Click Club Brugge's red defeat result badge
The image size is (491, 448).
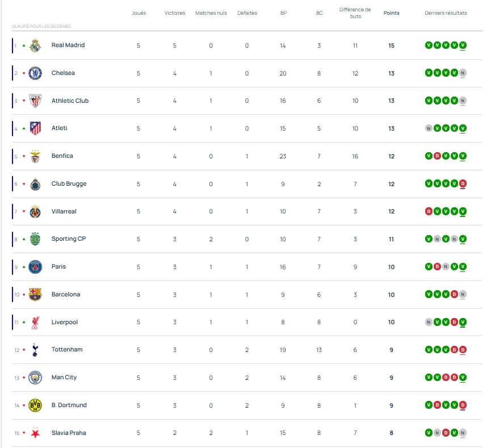463,184
